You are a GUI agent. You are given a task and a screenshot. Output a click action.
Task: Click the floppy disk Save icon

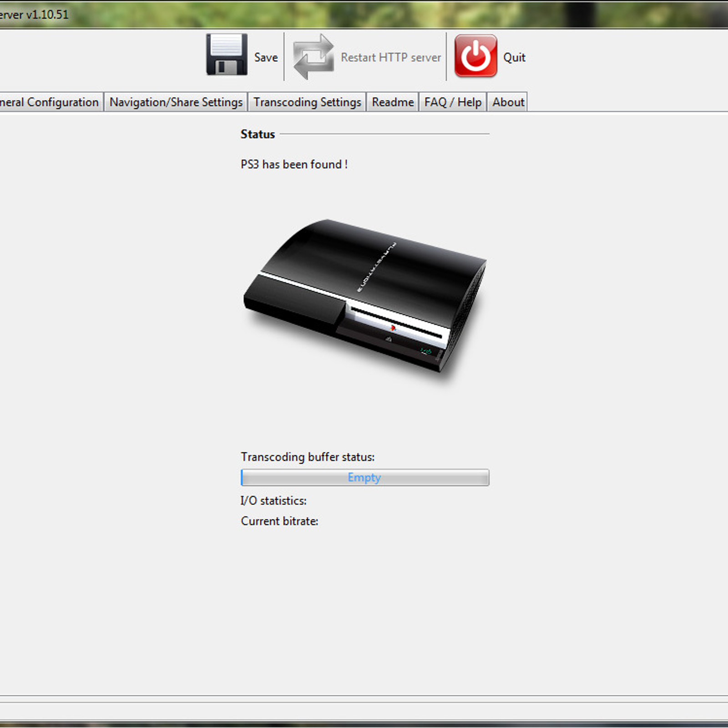tap(227, 55)
